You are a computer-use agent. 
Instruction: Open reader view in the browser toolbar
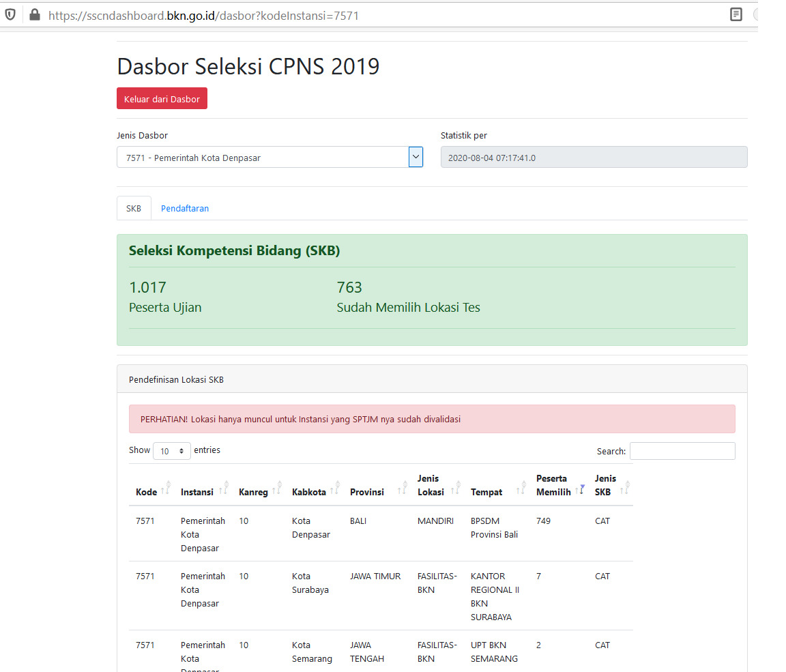(736, 14)
